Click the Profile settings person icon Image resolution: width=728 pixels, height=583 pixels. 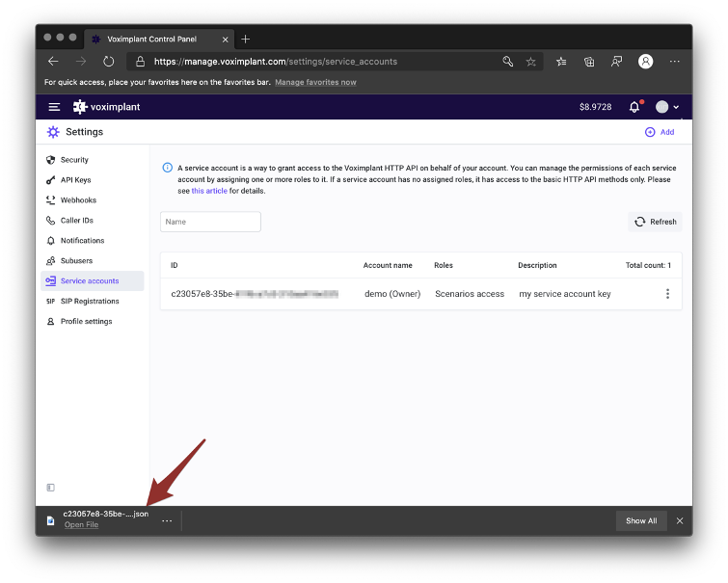50,322
